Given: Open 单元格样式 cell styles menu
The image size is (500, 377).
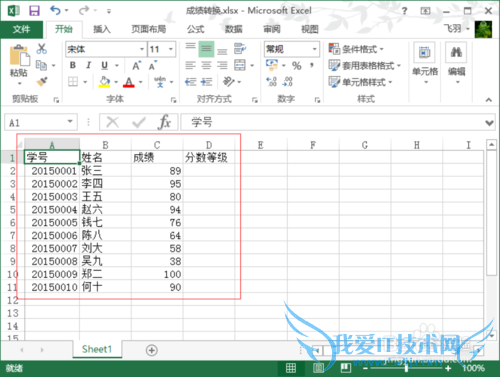Looking at the screenshot, I should coord(360,82).
